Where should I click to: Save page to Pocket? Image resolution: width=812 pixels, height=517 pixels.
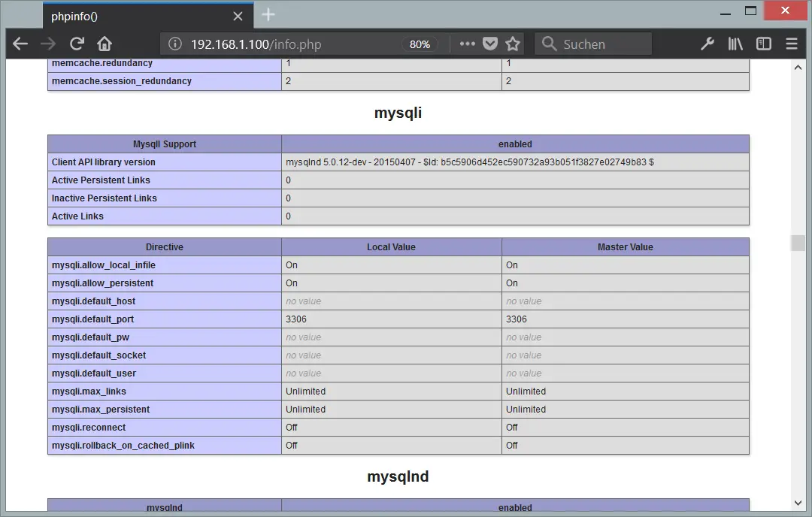pos(490,44)
